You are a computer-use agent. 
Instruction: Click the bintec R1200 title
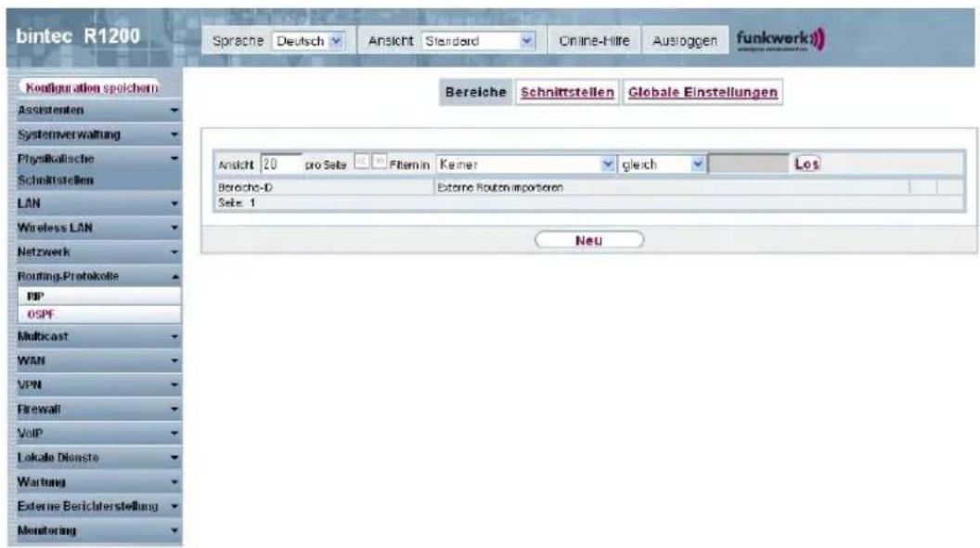coord(78,35)
